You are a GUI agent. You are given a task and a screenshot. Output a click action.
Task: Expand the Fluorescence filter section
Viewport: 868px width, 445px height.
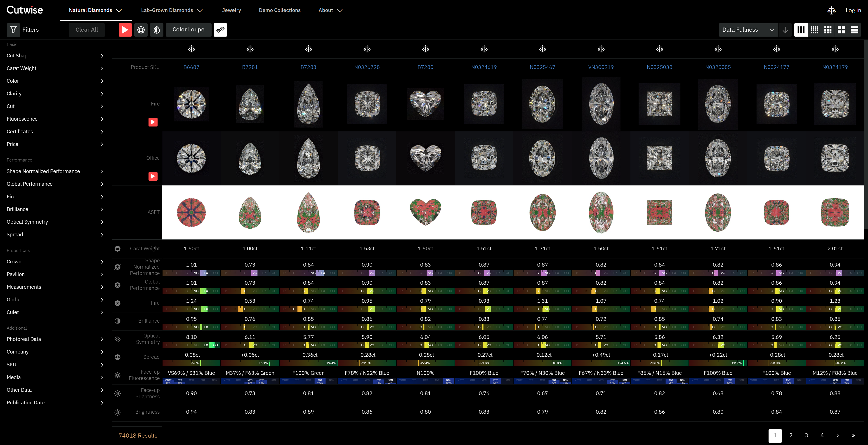[55, 119]
